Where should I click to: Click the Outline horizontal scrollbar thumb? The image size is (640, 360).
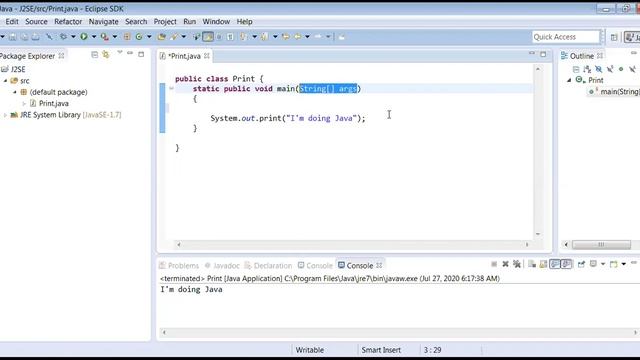pyautogui.click(x=601, y=244)
